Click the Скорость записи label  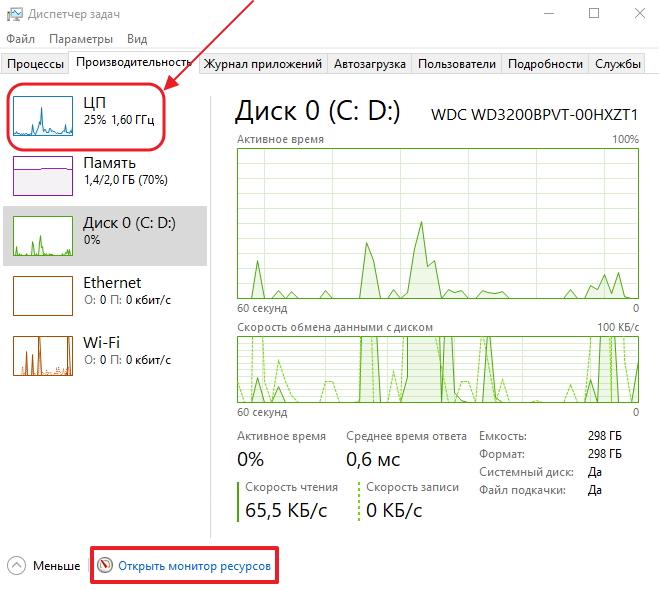(412, 487)
